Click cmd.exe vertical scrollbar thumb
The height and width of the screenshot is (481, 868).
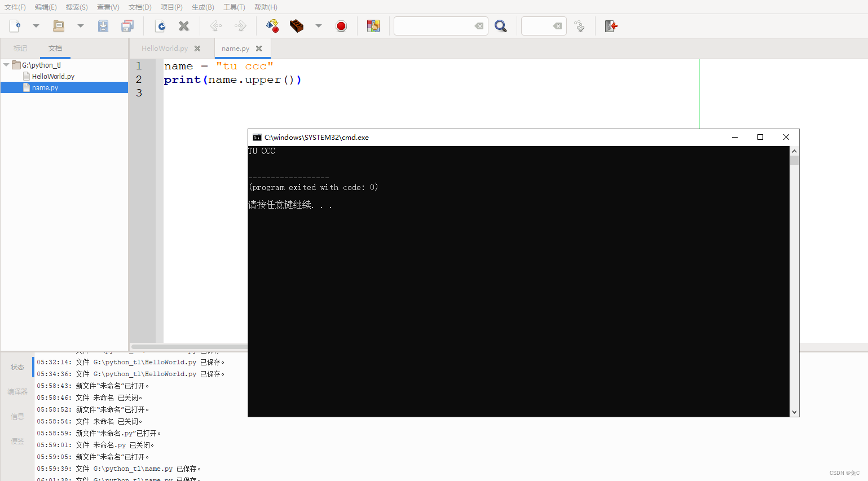click(x=794, y=161)
